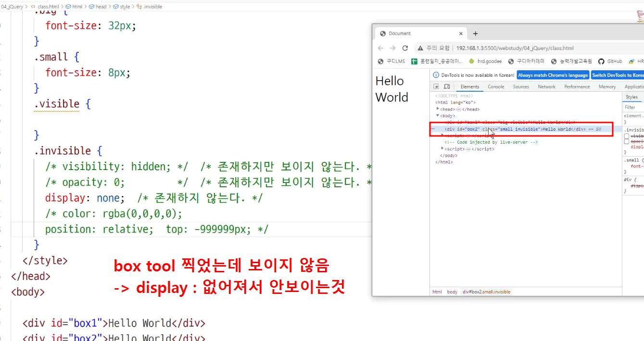Click class.html in editor breadcrumb
This screenshot has height=341, width=644.
[x=49, y=7]
